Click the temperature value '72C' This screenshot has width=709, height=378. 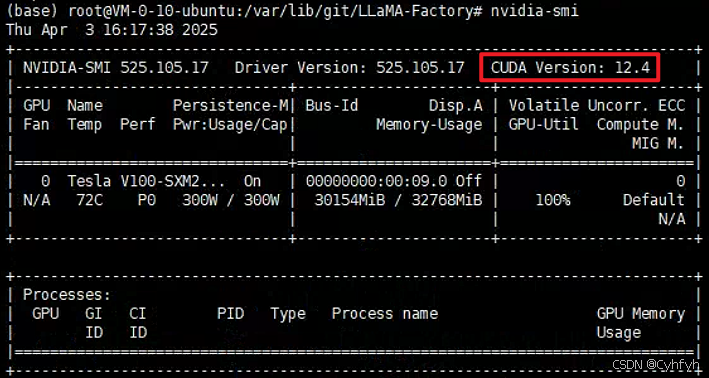[x=90, y=200]
